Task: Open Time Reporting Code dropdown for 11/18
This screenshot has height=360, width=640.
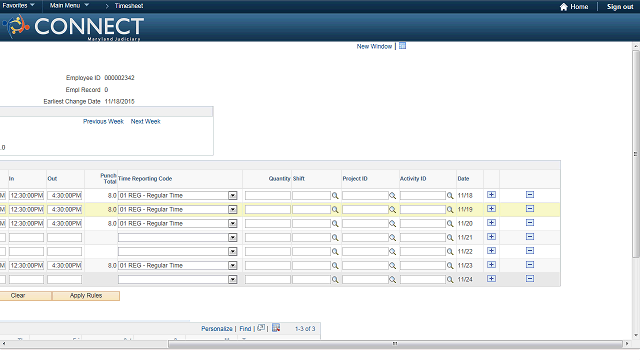Action: pyautogui.click(x=233, y=196)
